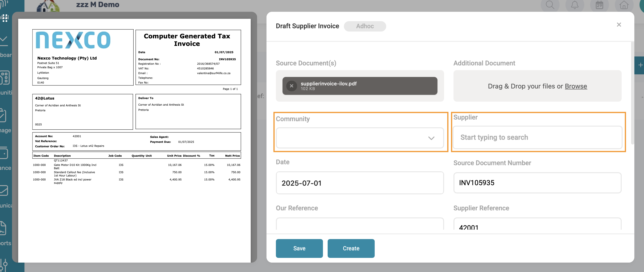Click the search magnifier icon in header
644x272 pixels.
550,5
